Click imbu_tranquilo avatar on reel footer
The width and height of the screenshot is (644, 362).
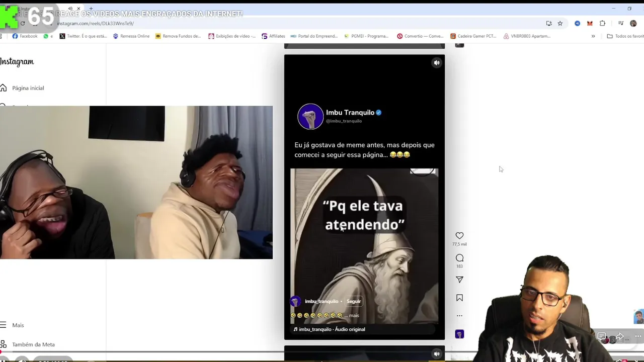[295, 301]
